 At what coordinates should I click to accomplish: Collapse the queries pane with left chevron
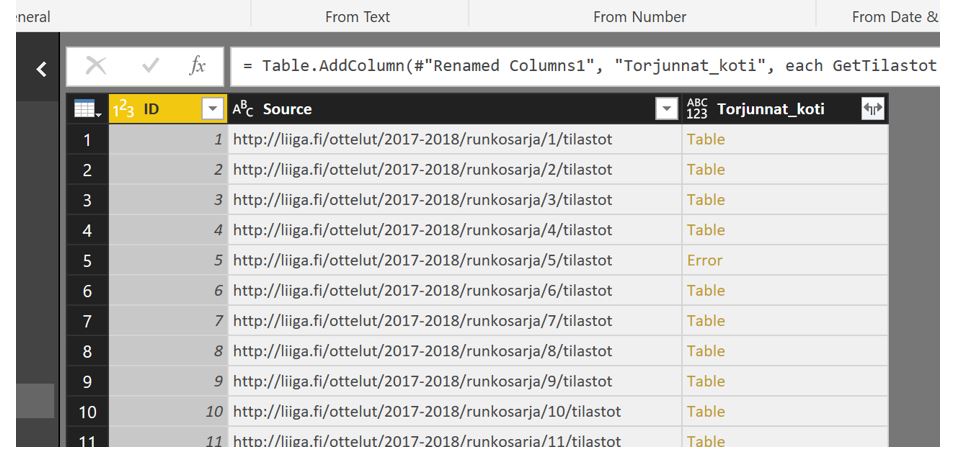click(x=41, y=69)
